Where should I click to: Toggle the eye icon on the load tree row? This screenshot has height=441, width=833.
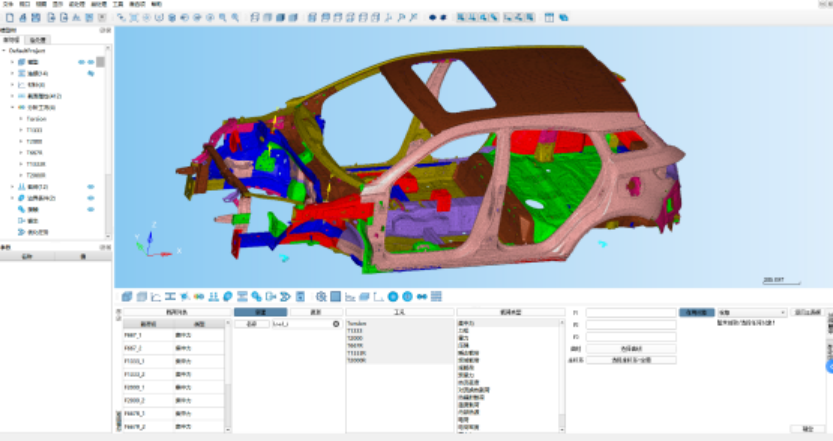tap(90, 186)
